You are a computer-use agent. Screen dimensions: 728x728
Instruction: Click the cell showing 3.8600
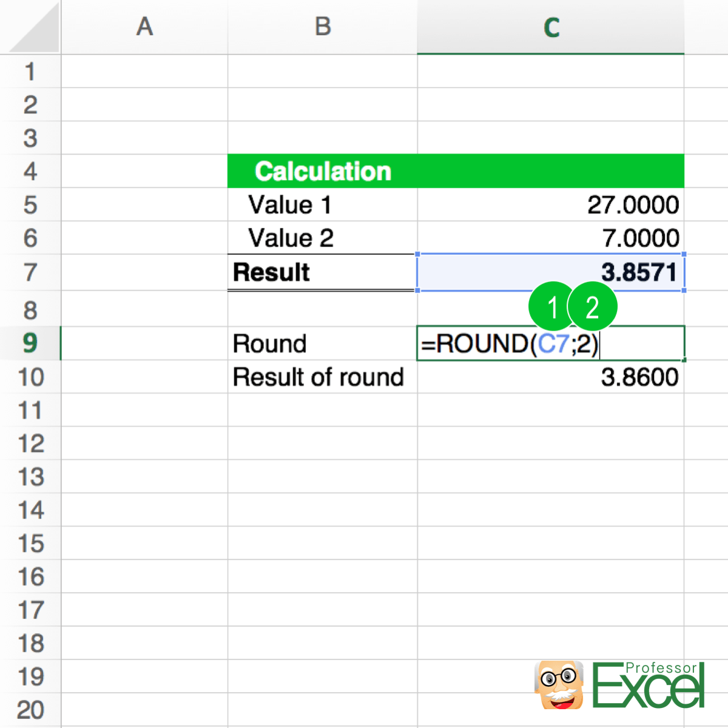[x=551, y=377]
